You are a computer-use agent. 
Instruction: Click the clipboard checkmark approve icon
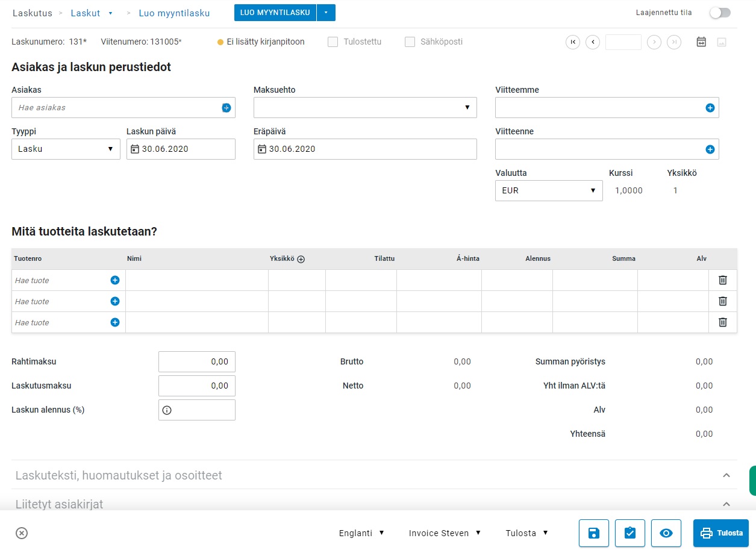629,533
